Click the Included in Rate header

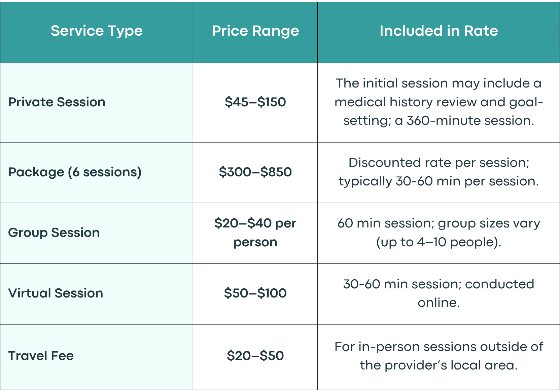pos(439,31)
